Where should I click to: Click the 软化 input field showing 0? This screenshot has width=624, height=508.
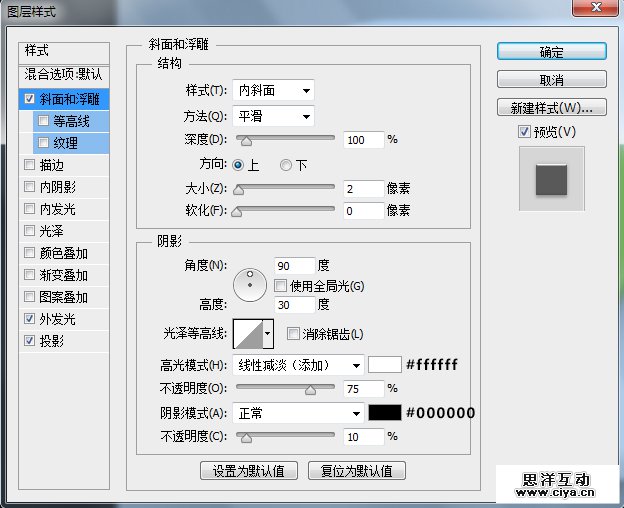click(x=363, y=211)
